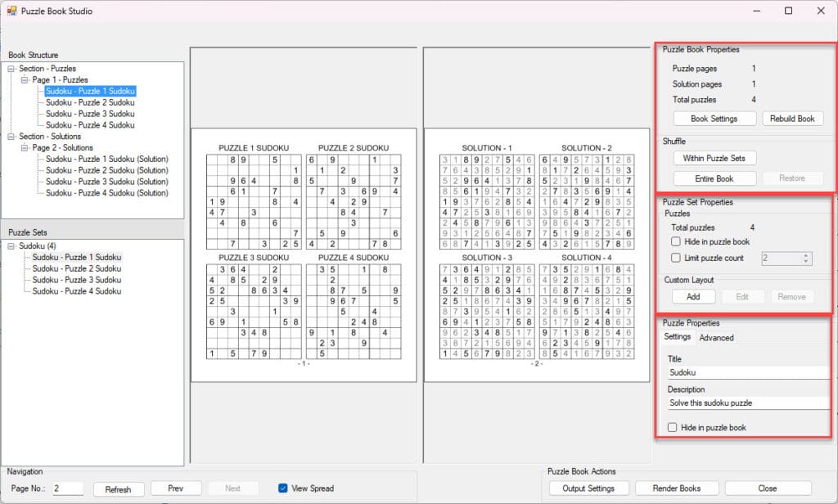The image size is (838, 504).
Task: Click the puzzle Title text field
Action: tap(746, 372)
